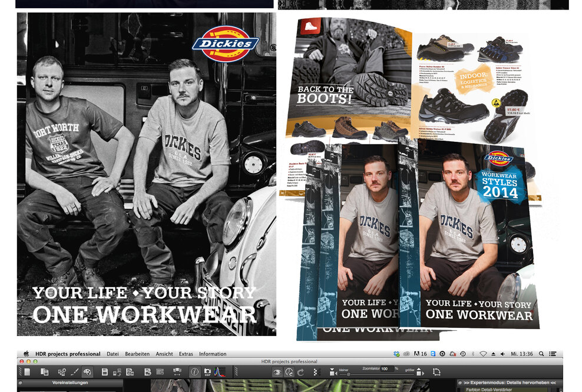Select the brush tool in toolbar
The width and height of the screenshot is (582, 392).
pos(75,372)
